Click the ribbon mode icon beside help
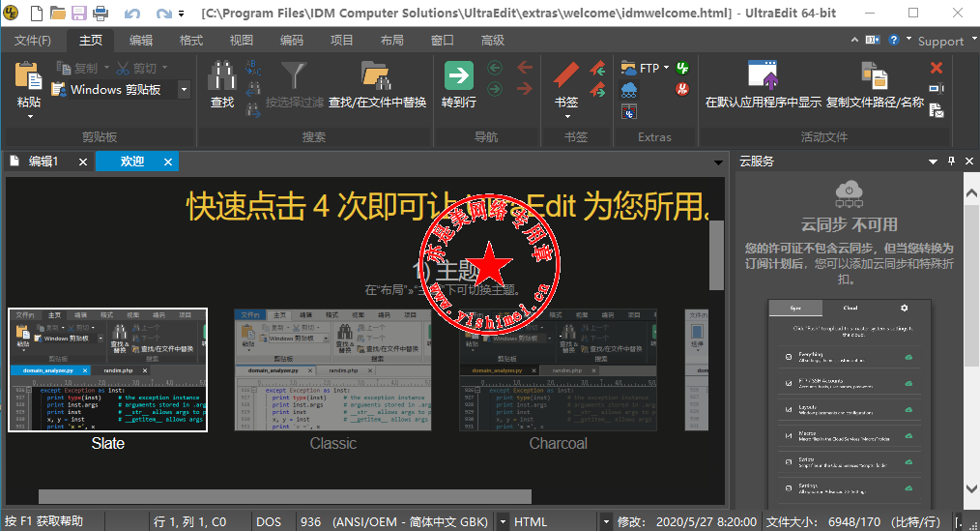Viewport: 980px width, 531px height. tap(873, 40)
